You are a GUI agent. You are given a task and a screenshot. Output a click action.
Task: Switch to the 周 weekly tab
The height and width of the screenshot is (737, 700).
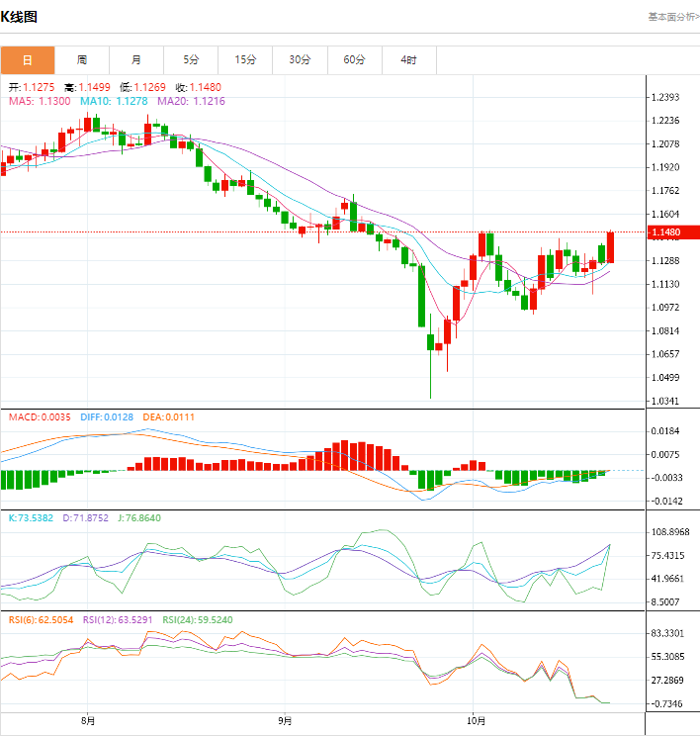coord(82,60)
